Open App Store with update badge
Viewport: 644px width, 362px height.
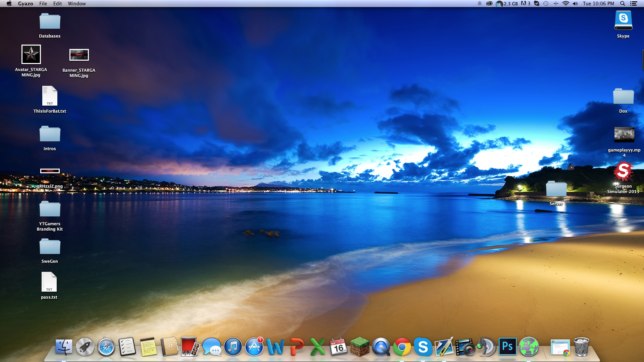(254, 347)
